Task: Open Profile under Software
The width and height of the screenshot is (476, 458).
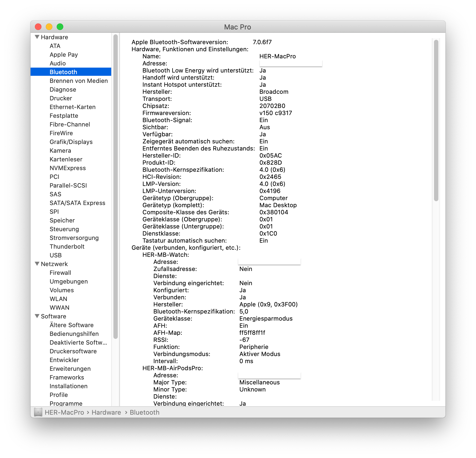Action: coord(59,395)
